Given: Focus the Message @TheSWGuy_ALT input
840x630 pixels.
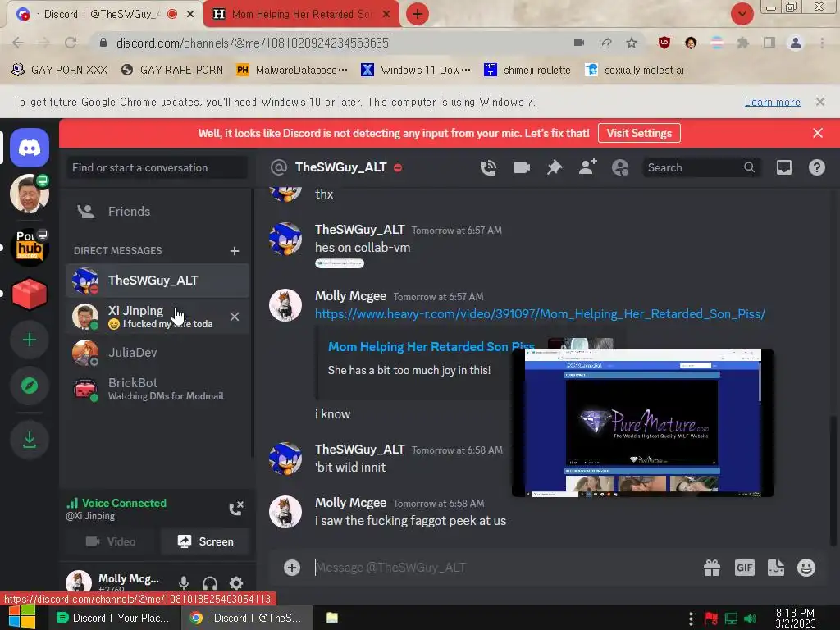Looking at the screenshot, I should [x=504, y=568].
